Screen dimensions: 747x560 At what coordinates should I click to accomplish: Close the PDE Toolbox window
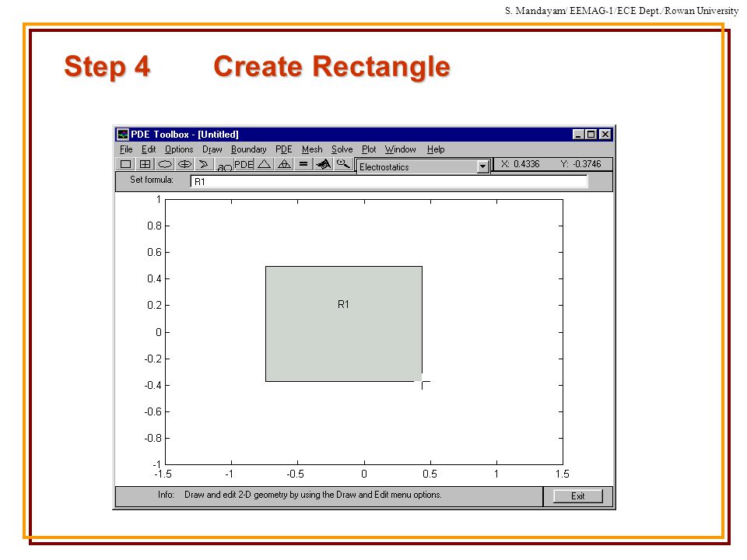(605, 135)
